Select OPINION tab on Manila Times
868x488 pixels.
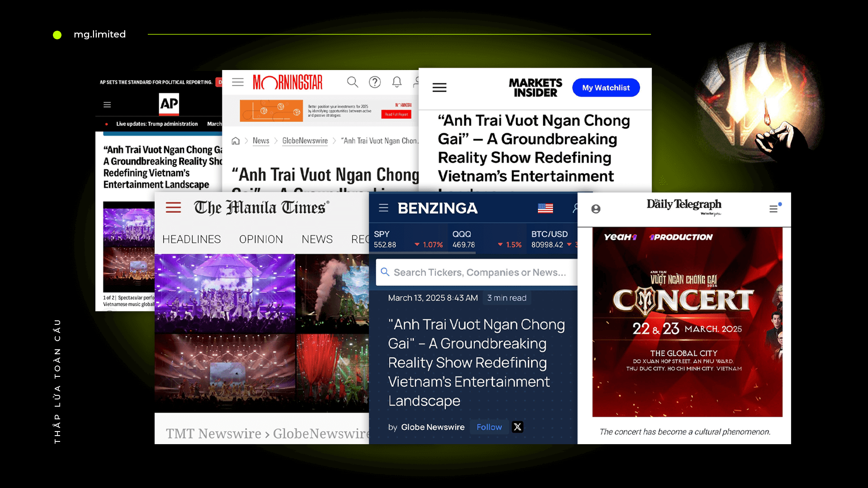(261, 239)
